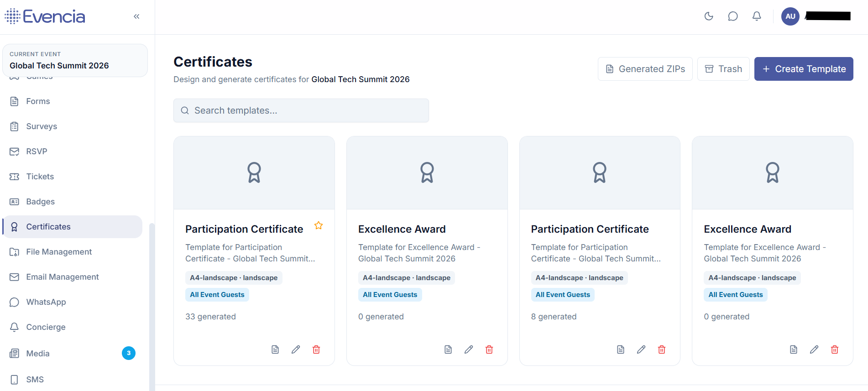Image resolution: width=868 pixels, height=391 pixels.
Task: Open File Management in the sidebar
Action: 73,252
